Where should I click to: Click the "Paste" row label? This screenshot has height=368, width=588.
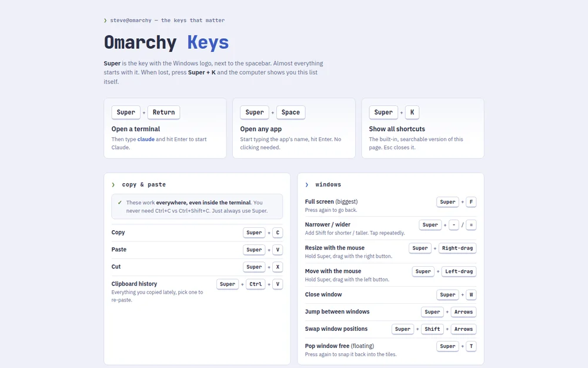pos(119,249)
